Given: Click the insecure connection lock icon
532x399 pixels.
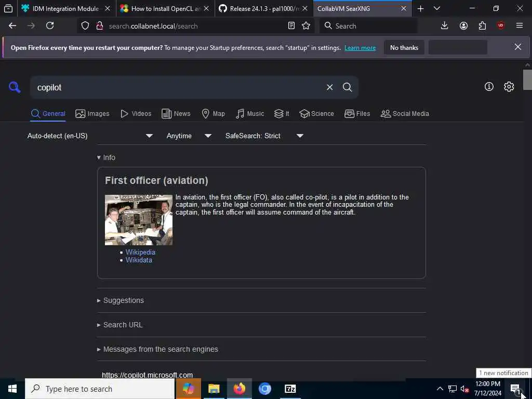Looking at the screenshot, I should click(100, 26).
